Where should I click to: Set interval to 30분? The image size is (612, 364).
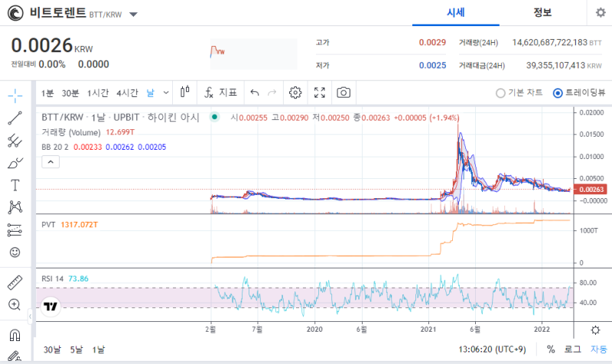70,93
